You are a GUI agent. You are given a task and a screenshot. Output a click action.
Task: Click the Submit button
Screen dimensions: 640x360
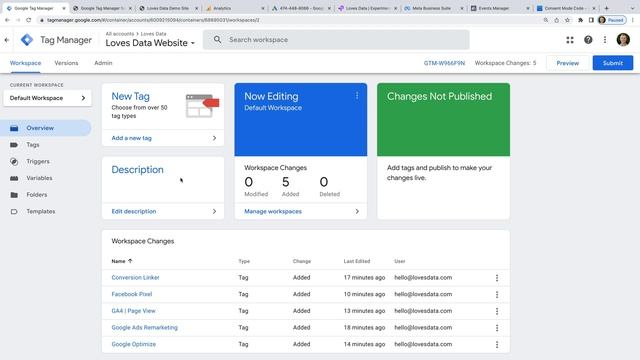click(x=613, y=63)
